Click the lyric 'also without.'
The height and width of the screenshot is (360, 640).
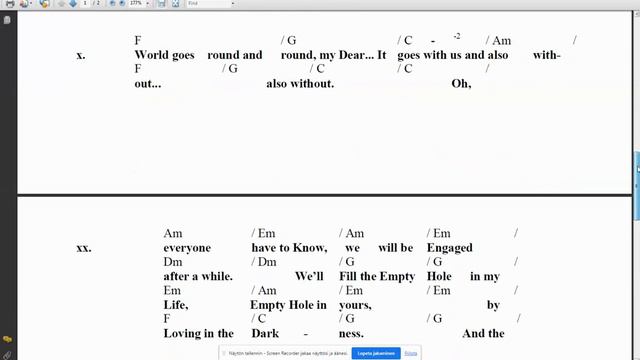300,84
